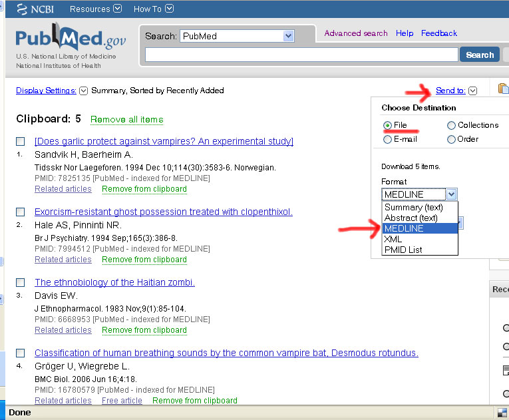Expand the Resources menu
This screenshot has width=509, height=420.
click(95, 9)
